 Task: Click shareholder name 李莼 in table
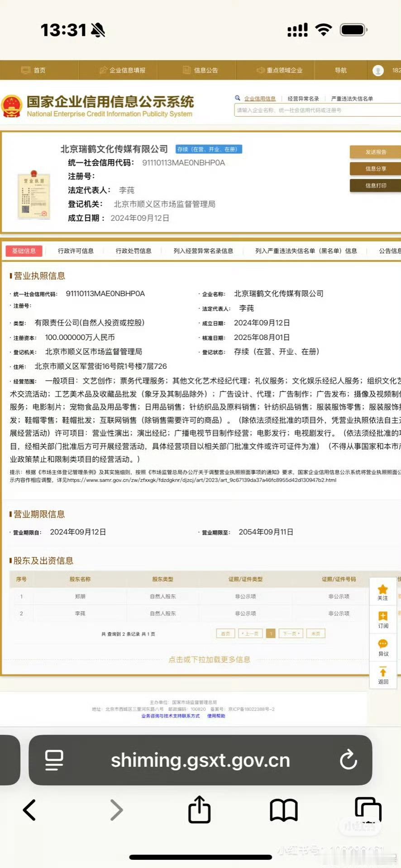[x=80, y=613]
